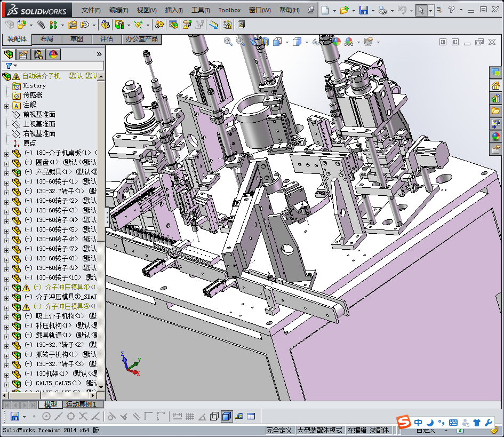The image size is (504, 437).
Task: Toggle the tree filter funnel
Action: (9, 66)
